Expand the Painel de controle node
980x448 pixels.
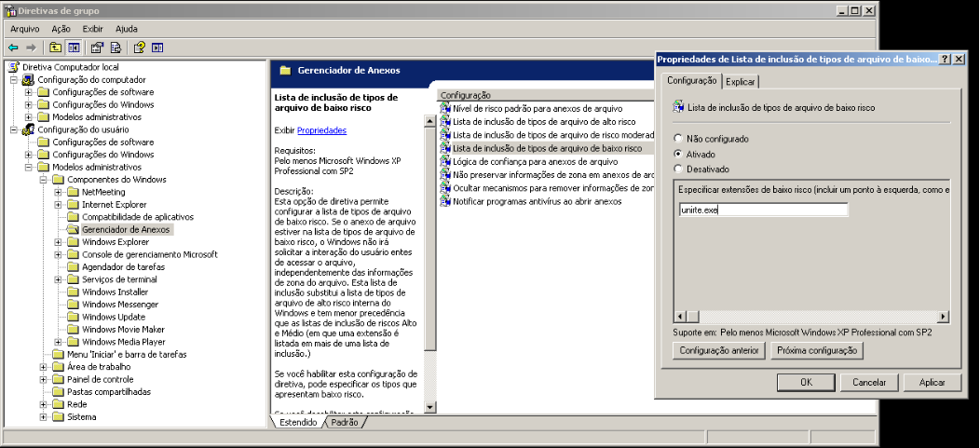point(43,379)
